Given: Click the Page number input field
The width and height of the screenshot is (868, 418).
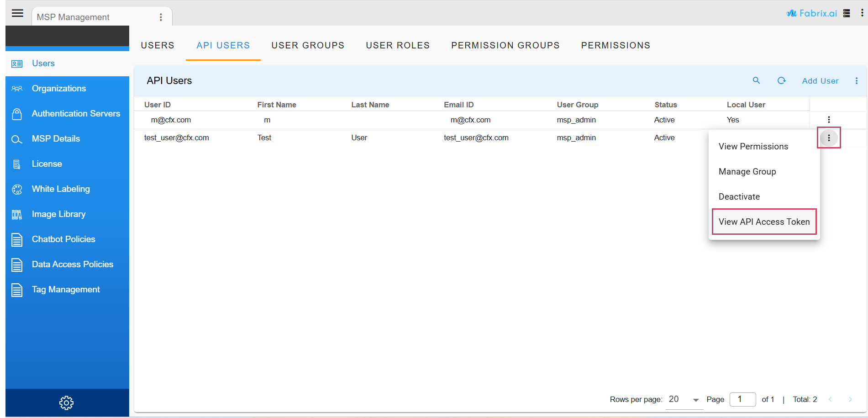Looking at the screenshot, I should (x=742, y=399).
